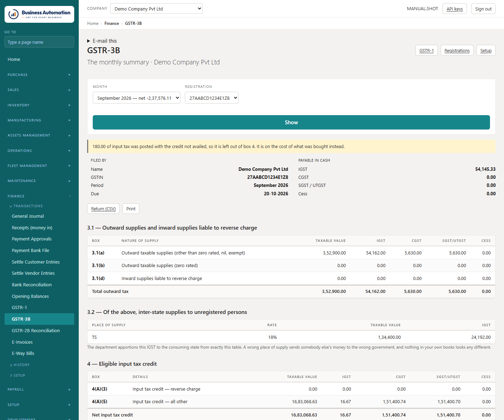Expand the Inventory menu section

coord(39,105)
